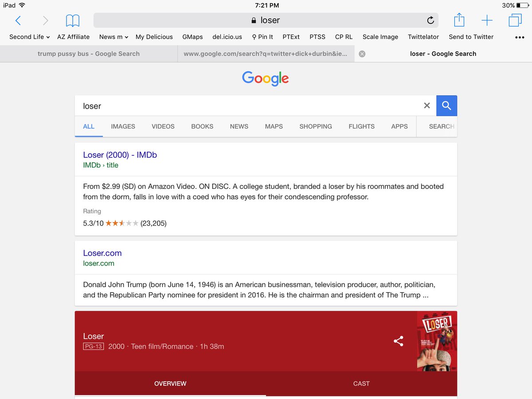
Task: Tap the Safari back arrow
Action: tap(18, 20)
